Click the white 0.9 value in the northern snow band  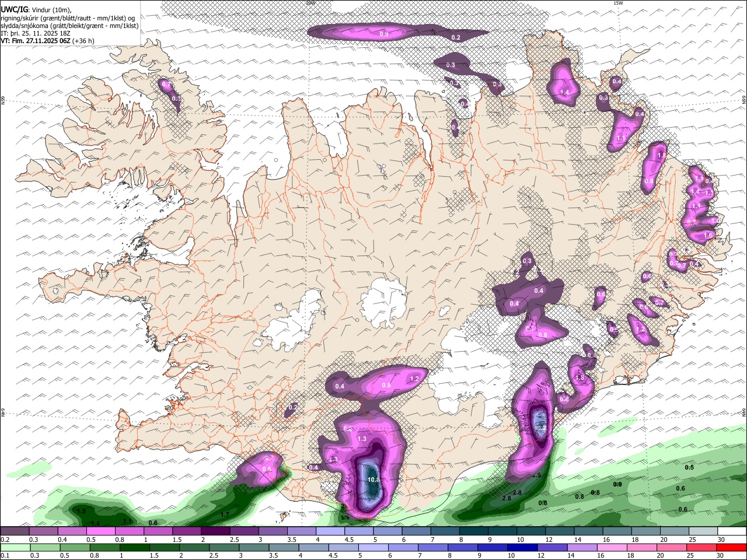[384, 34]
